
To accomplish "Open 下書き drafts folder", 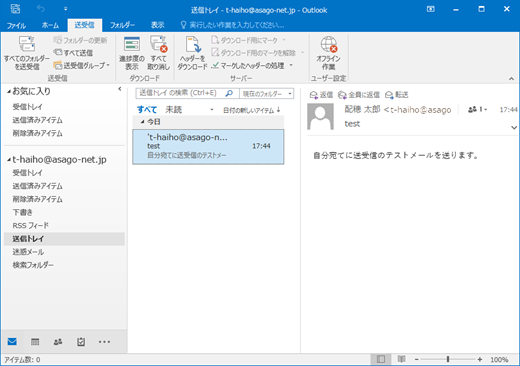I will pos(22,212).
